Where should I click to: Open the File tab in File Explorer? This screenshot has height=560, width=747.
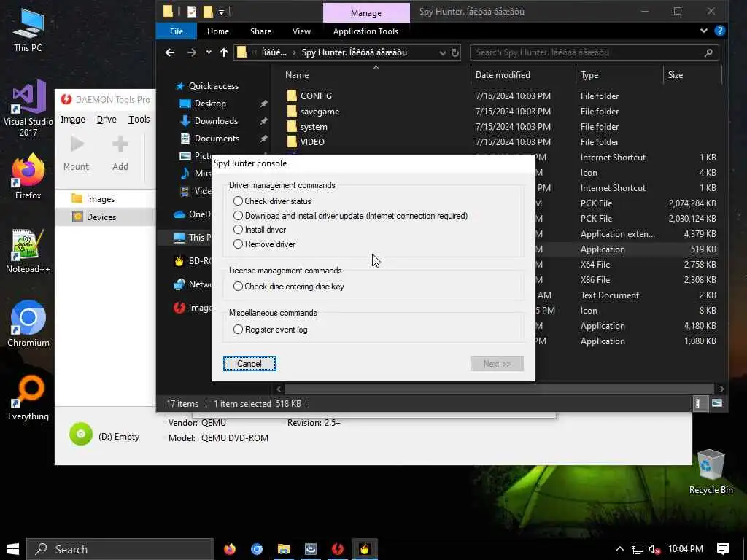coord(177,31)
